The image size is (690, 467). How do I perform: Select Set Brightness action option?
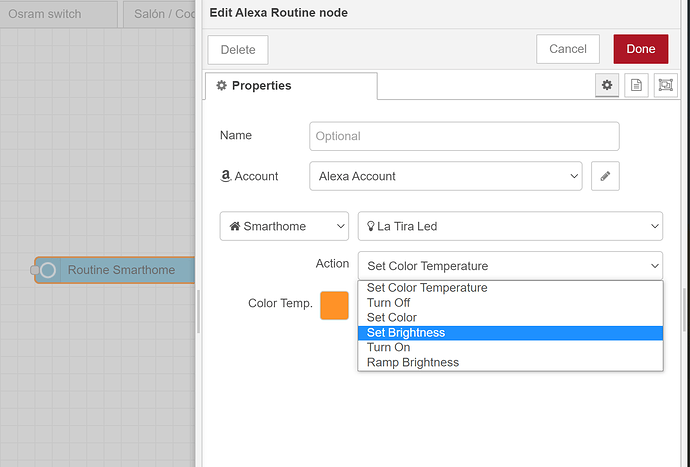[x=510, y=333]
